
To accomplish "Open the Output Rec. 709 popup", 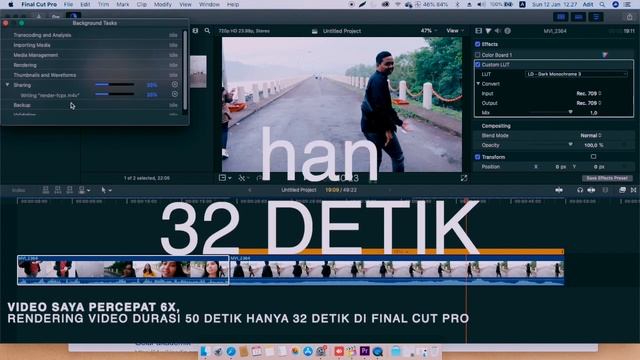I will point(588,103).
